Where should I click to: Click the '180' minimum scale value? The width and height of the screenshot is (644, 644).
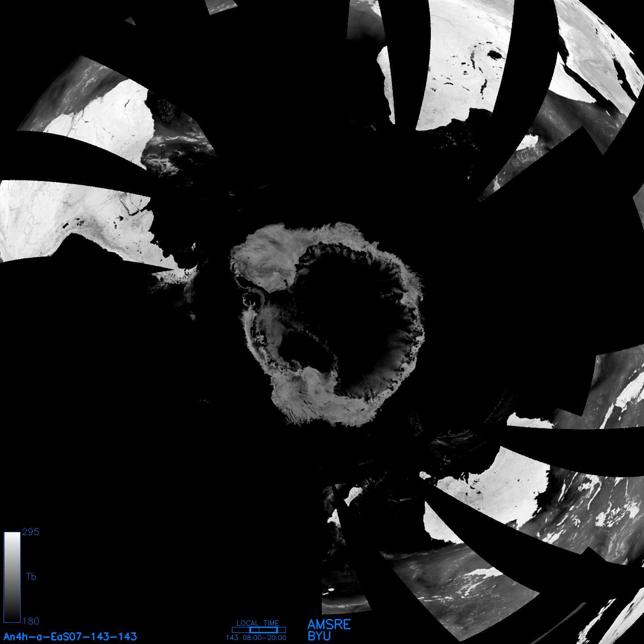coord(31,621)
